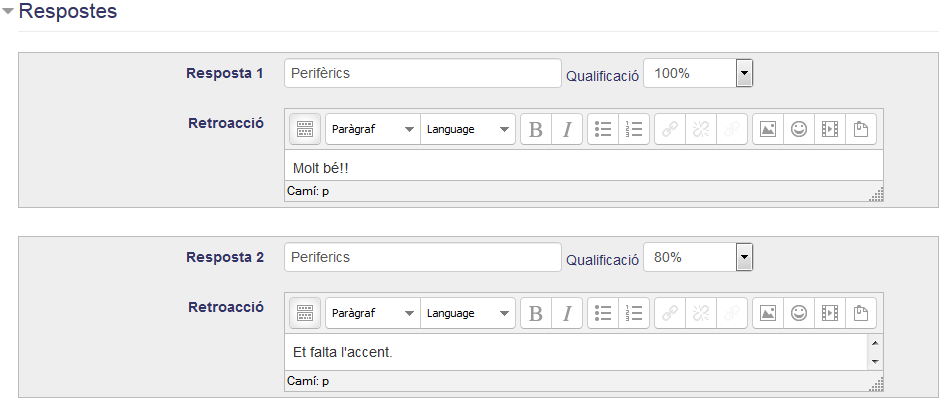Apply bold in Resposta 1 feedback editor
943x404 pixels.
pyautogui.click(x=536, y=129)
